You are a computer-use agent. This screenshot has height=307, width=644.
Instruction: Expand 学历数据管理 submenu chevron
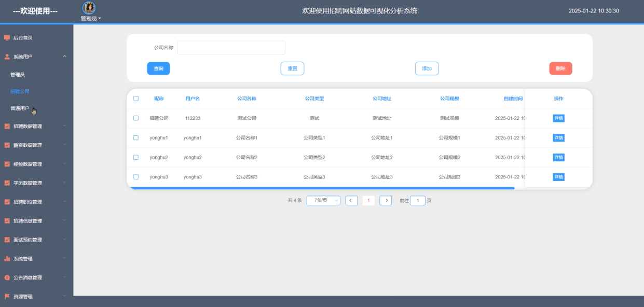[64, 183]
